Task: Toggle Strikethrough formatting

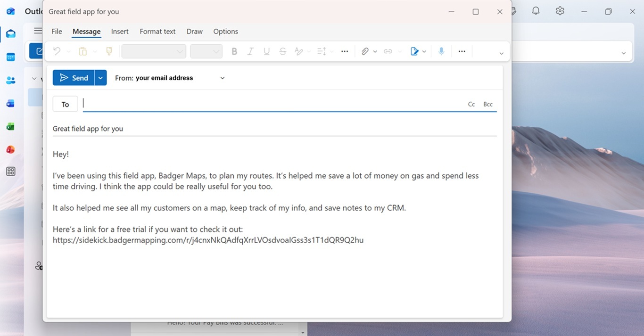Action: click(283, 51)
